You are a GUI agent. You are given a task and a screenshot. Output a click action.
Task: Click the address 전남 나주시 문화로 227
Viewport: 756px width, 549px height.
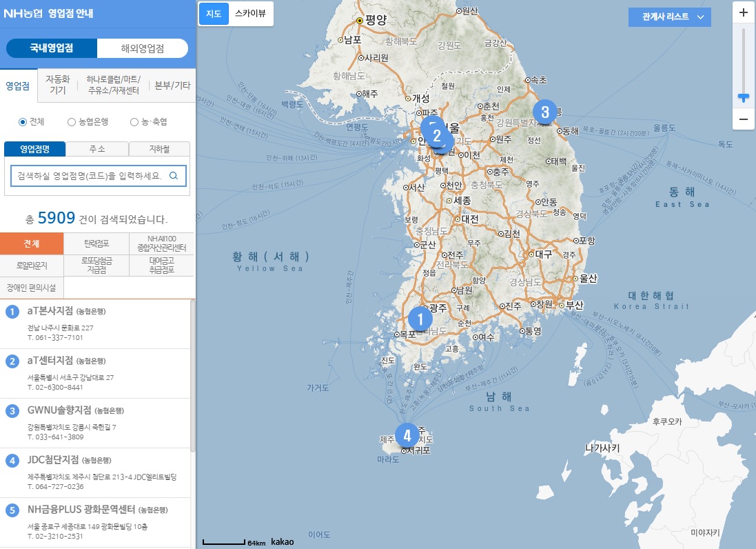coord(60,328)
